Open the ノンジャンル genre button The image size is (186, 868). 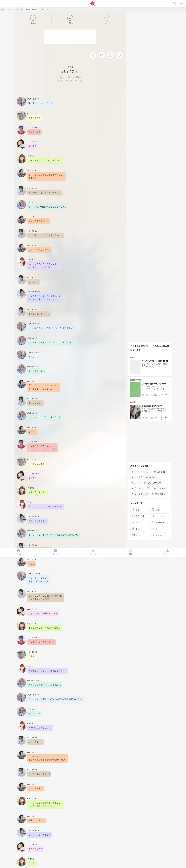(160, 535)
